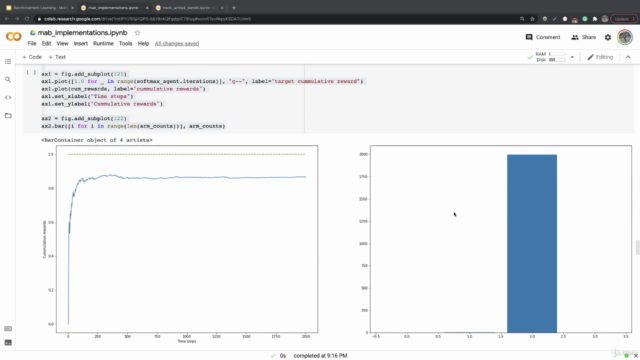
Task: Open the code snippets sidebar icon
Action: coord(8,98)
